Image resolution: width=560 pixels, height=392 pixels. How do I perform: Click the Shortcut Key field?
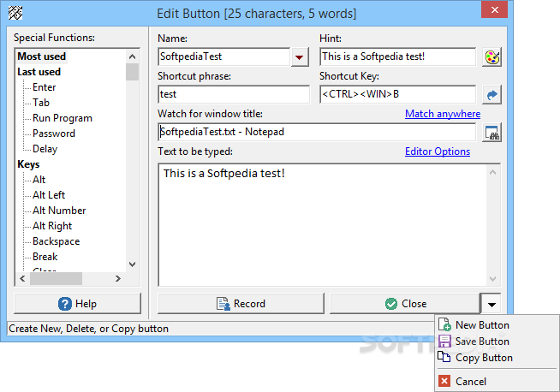tap(398, 95)
